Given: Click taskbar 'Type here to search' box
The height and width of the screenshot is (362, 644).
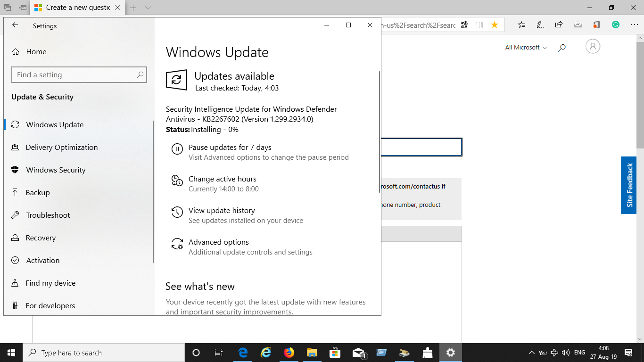Looking at the screenshot, I should point(104,353).
